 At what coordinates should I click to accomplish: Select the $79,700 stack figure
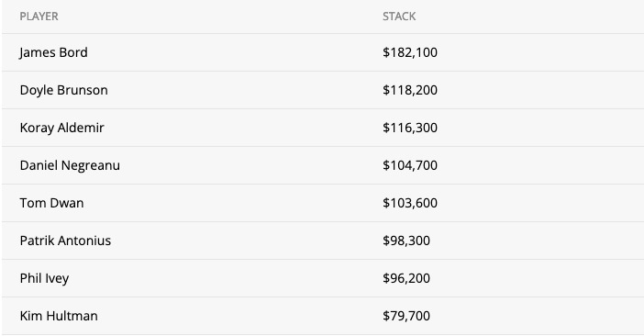coord(406,316)
